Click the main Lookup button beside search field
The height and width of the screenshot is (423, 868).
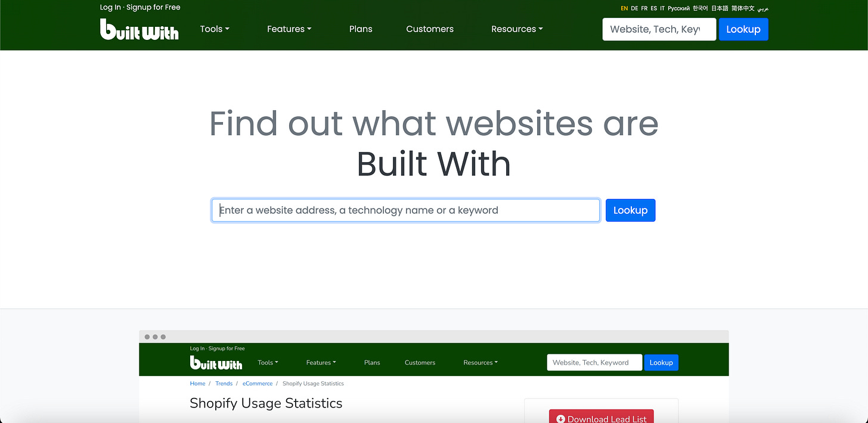(630, 210)
